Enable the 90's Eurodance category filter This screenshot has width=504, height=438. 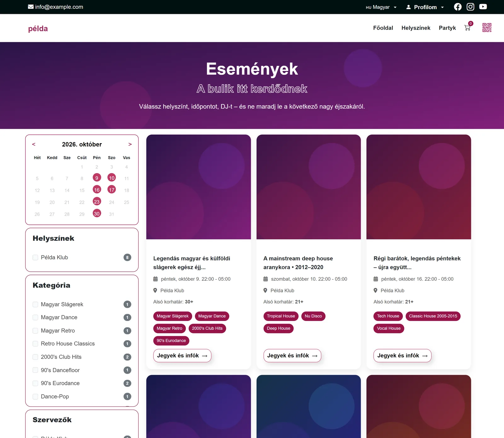[x=35, y=383]
